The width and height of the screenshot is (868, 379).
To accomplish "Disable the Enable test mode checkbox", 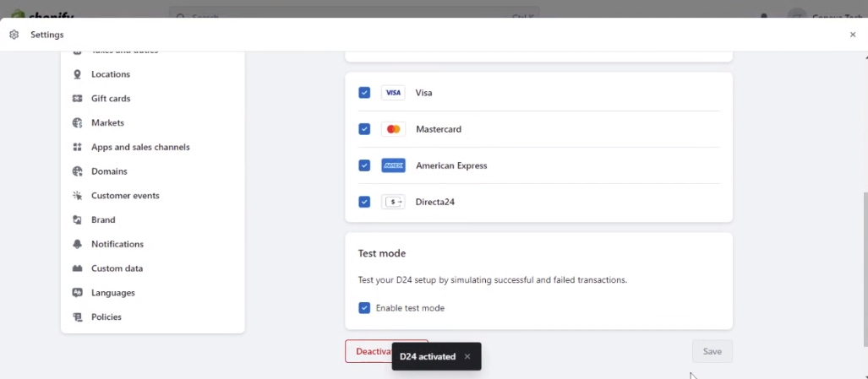I will 364,308.
